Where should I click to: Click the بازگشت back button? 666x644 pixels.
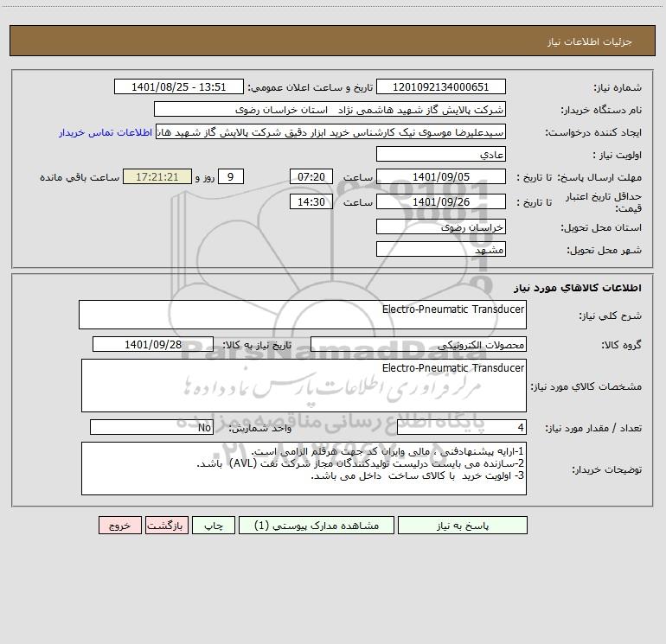pyautogui.click(x=166, y=525)
